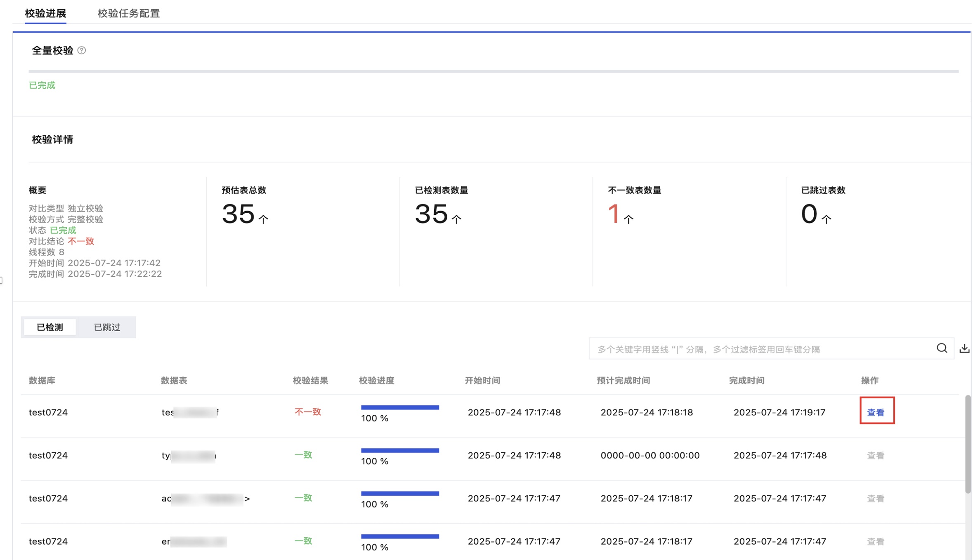Select the 校验进展 tab

click(x=45, y=13)
